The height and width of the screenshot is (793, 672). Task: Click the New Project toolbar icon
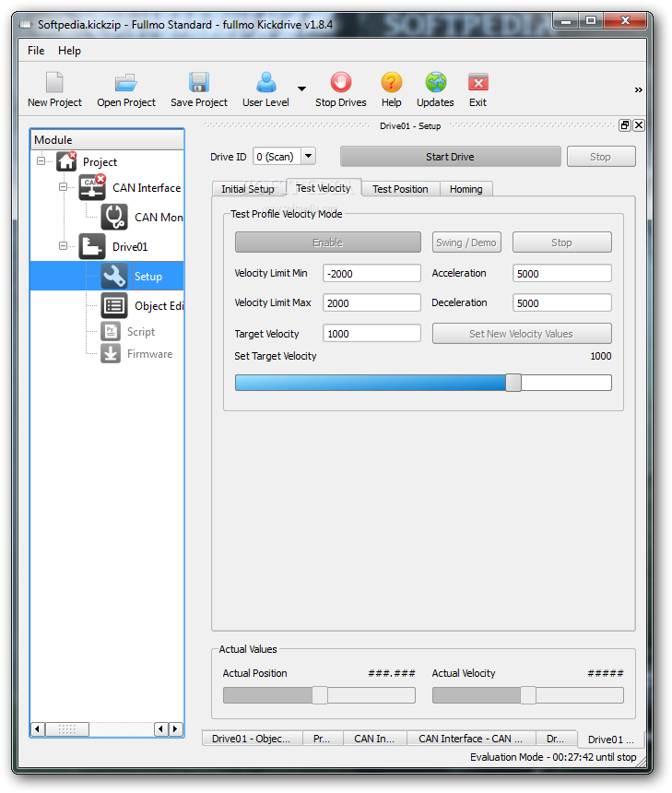coord(54,82)
